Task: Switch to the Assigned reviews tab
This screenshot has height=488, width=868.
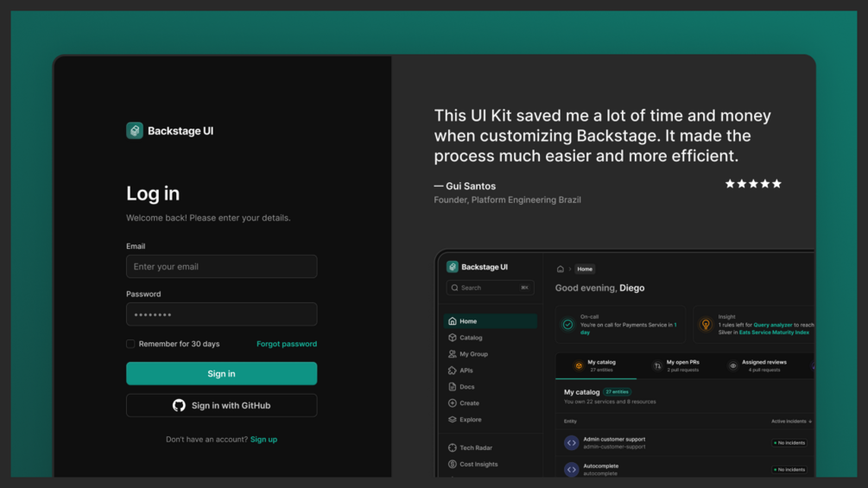Action: click(757, 365)
